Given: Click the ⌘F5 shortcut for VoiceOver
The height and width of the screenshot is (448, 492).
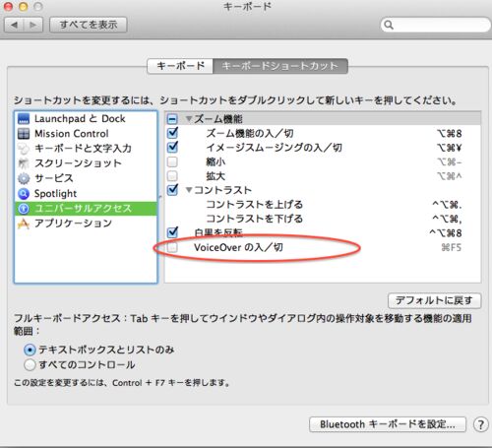Looking at the screenshot, I should coord(452,247).
